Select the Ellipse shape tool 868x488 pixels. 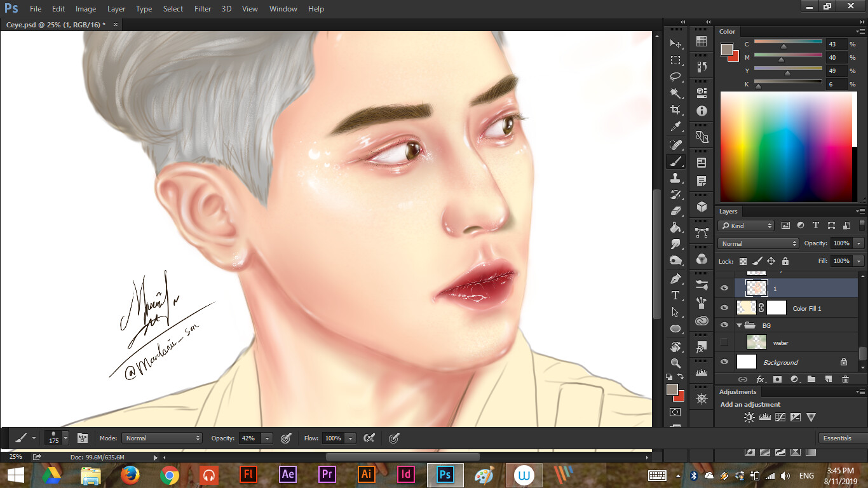point(675,329)
